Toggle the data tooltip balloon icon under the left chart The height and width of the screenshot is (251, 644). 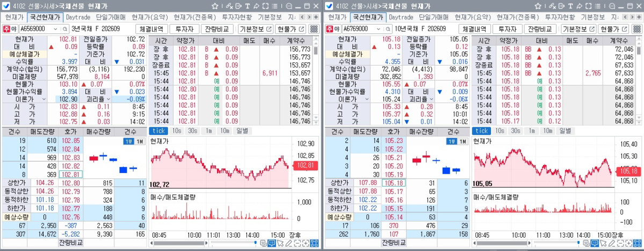click(271, 243)
